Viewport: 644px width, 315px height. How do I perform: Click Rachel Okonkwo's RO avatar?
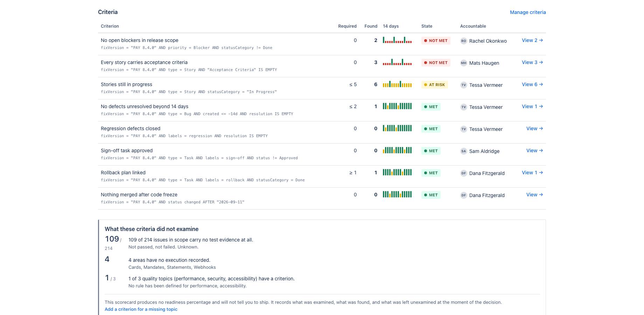[x=464, y=41]
